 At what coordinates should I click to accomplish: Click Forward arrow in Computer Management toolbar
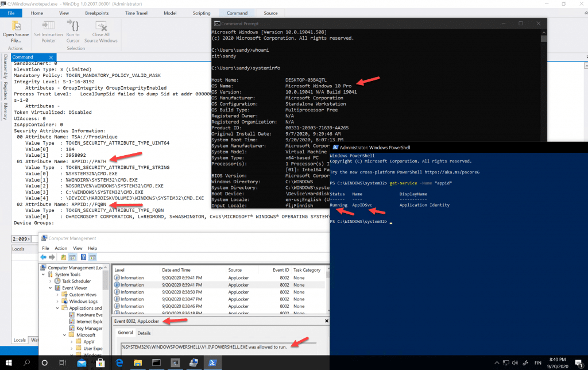tap(52, 257)
